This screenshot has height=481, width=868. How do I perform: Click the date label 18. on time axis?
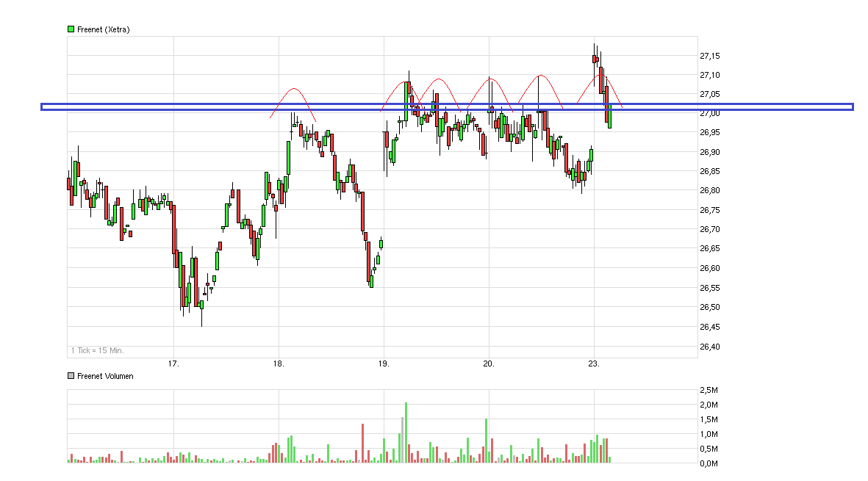tap(279, 364)
